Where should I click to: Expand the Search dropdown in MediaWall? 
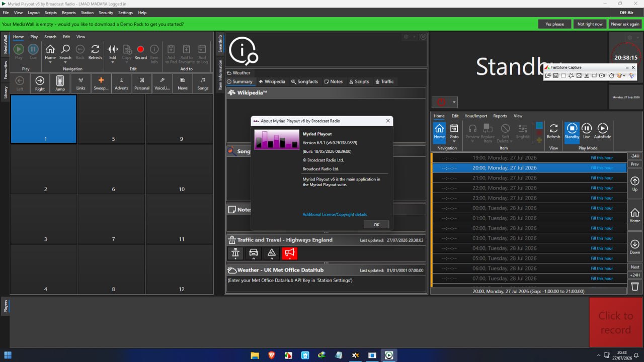(x=65, y=63)
